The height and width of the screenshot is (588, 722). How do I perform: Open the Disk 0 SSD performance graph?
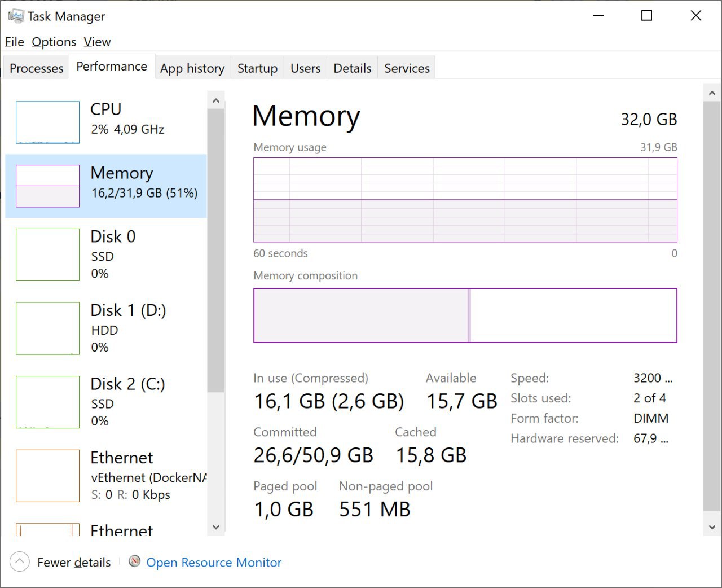pos(47,254)
